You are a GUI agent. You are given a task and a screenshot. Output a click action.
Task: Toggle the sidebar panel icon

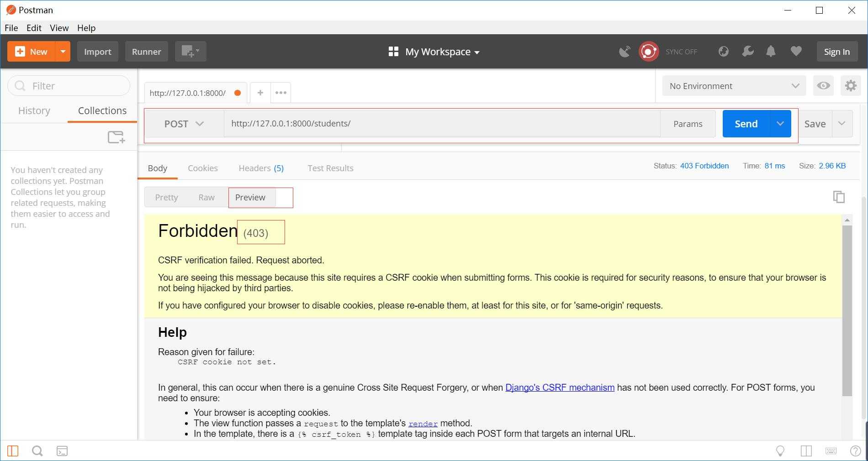13,451
